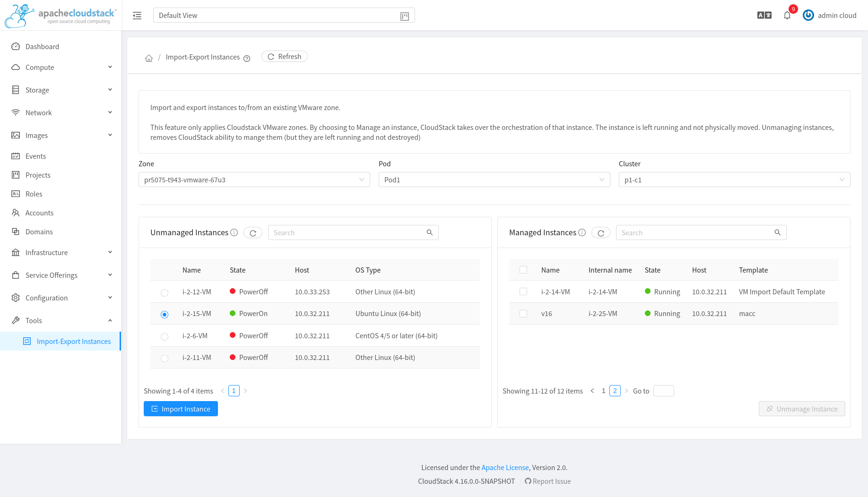Open the admin cloud user avatar

point(808,15)
